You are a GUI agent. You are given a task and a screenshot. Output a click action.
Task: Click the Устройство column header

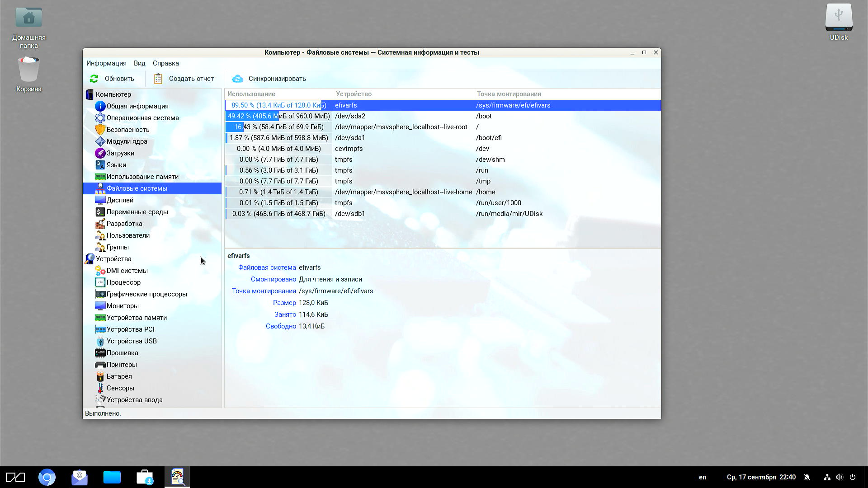click(x=354, y=94)
